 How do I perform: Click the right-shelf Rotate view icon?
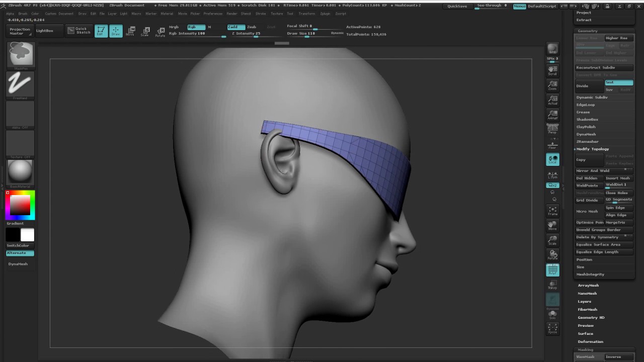pos(552,255)
